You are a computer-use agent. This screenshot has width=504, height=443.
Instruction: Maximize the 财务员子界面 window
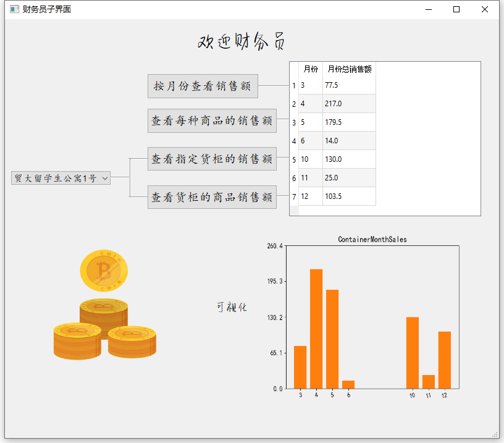pos(456,9)
